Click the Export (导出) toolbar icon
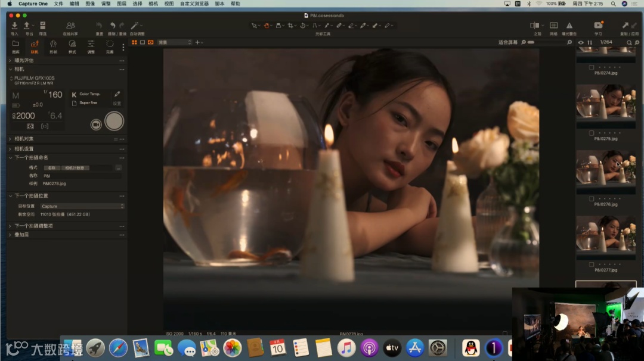Screen dimensions: 644x361 [27, 26]
